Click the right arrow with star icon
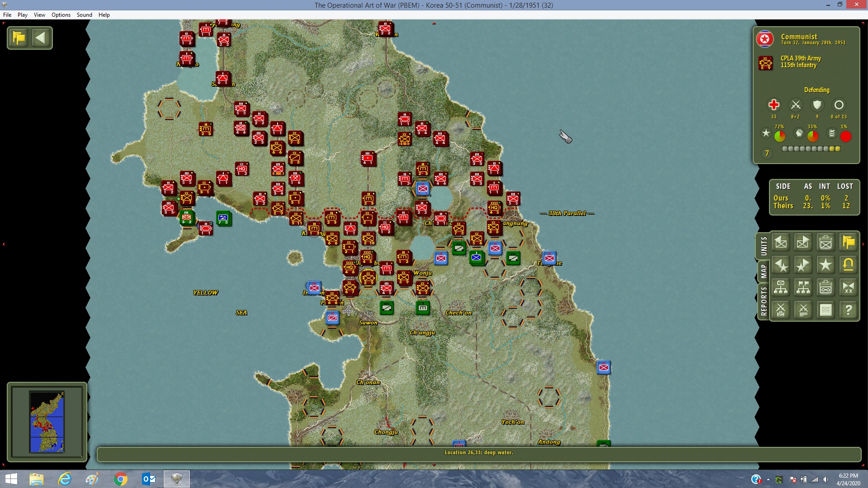Image resolution: width=868 pixels, height=488 pixels. [x=803, y=265]
